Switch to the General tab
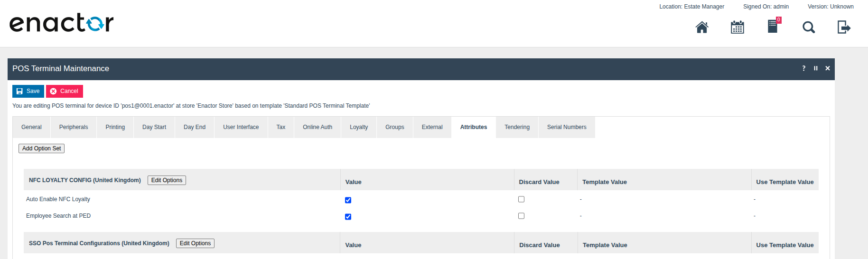 tap(31, 127)
